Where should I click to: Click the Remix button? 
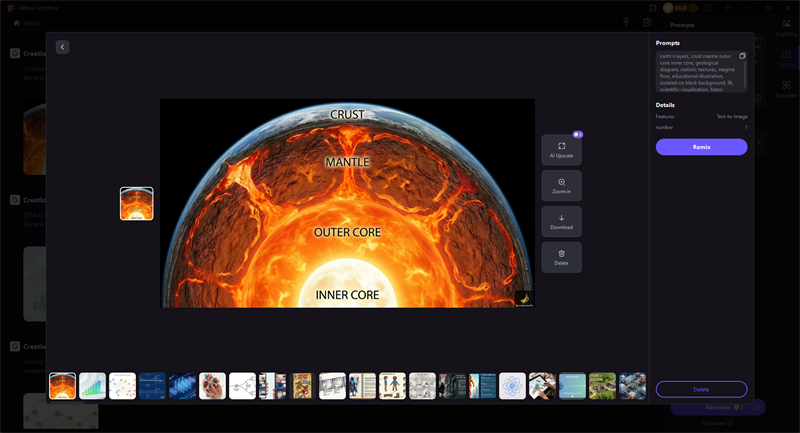701,147
